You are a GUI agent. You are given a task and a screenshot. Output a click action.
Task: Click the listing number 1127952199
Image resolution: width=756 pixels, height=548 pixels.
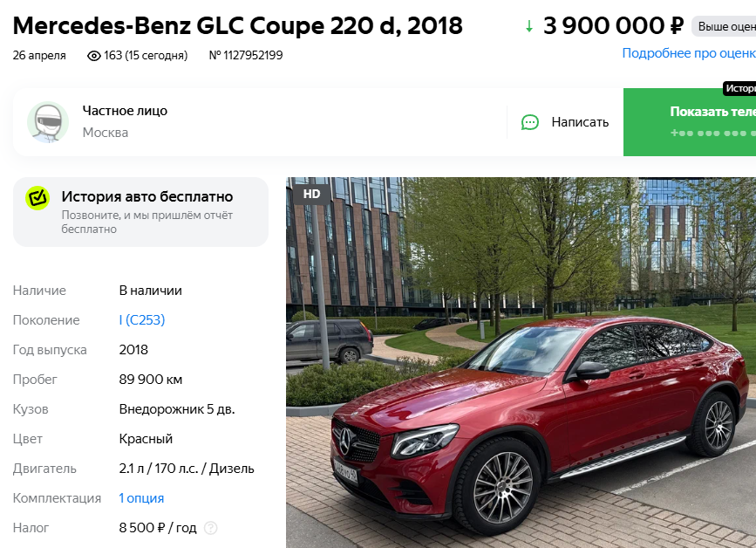tap(246, 56)
